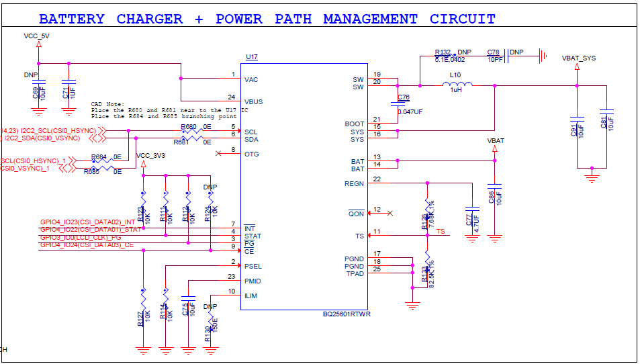The width and height of the screenshot is (642, 364).
Task: Select the Battery Charger title text
Action: coord(267,19)
